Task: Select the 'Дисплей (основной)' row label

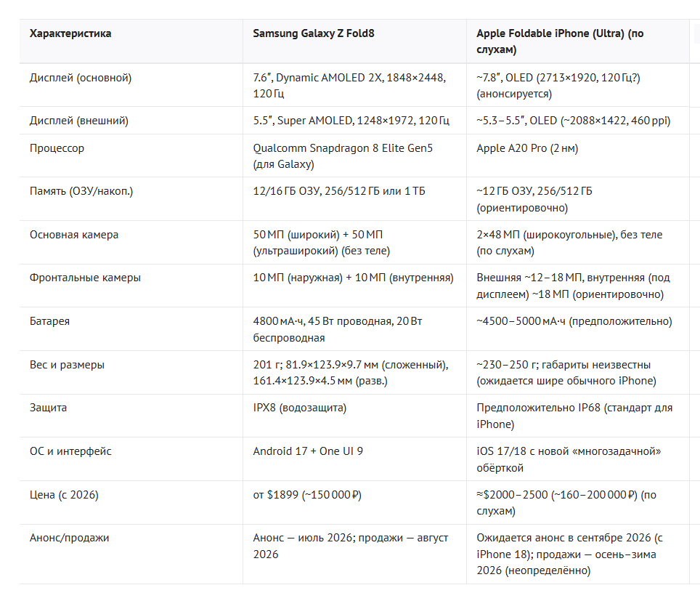Action: tap(81, 78)
